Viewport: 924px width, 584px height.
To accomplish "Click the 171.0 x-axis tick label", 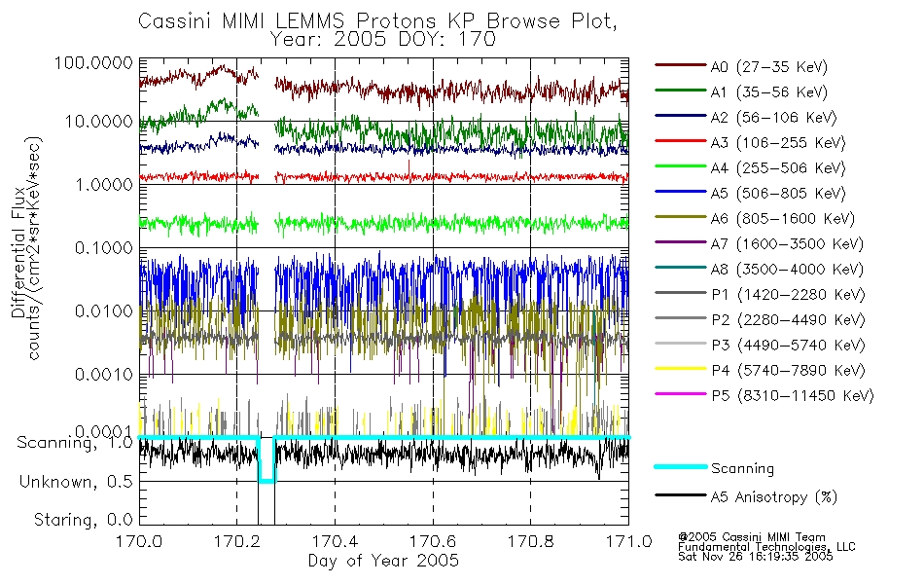I will click(628, 541).
